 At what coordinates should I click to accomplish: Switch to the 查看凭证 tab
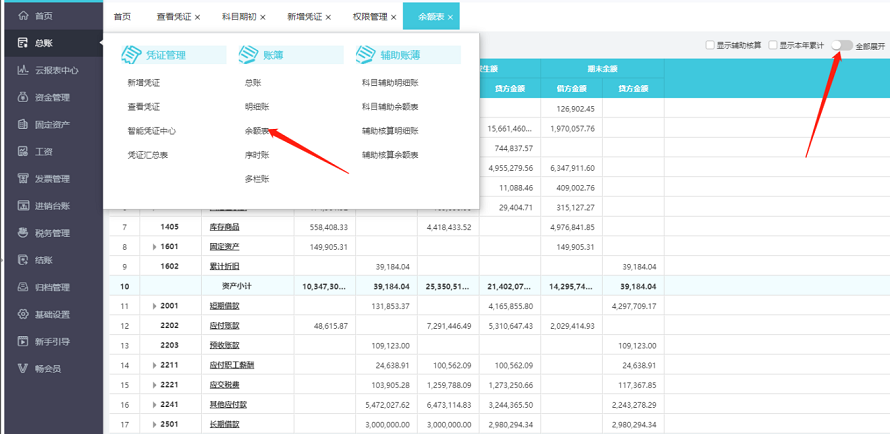(x=174, y=17)
